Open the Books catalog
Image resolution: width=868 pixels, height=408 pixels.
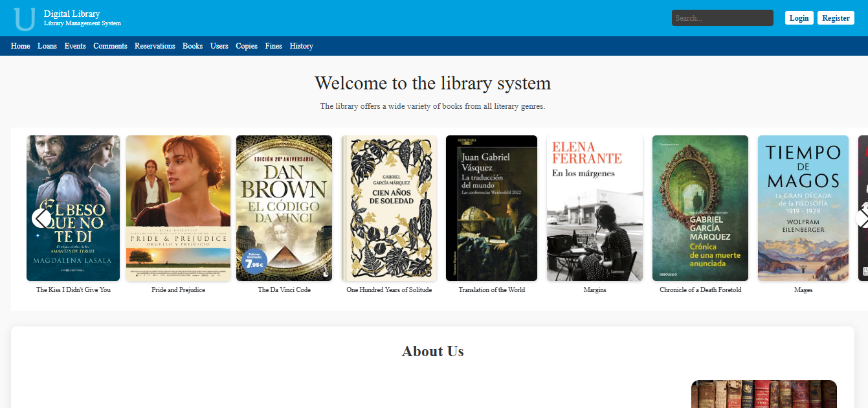[192, 46]
